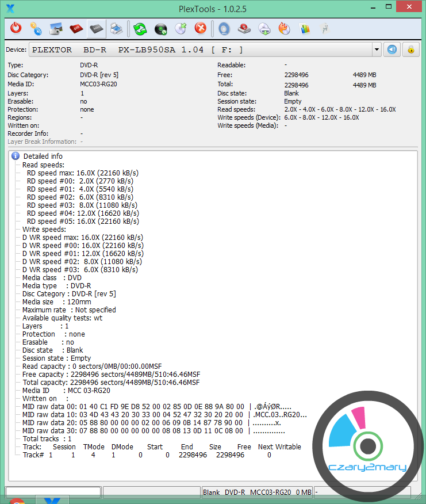The height and width of the screenshot is (504, 426).
Task: Open the bar chart graph icon
Action: point(305,28)
